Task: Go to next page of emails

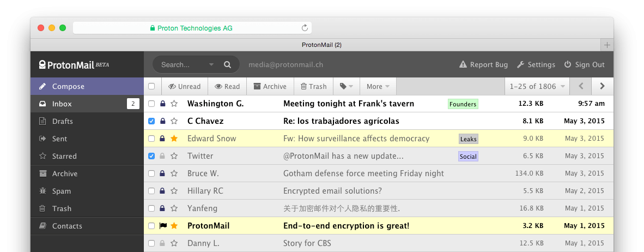Action: pos(602,86)
